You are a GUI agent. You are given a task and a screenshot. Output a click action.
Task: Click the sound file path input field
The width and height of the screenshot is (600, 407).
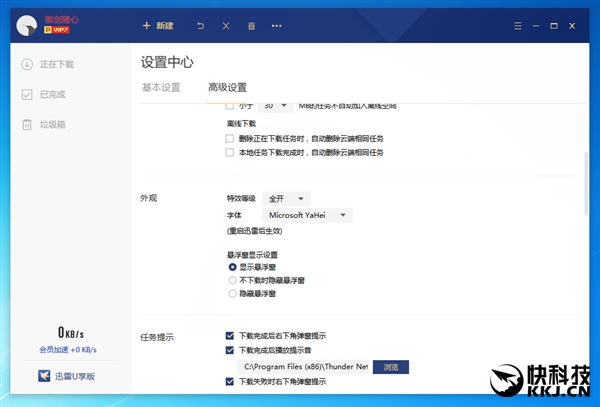(x=305, y=367)
